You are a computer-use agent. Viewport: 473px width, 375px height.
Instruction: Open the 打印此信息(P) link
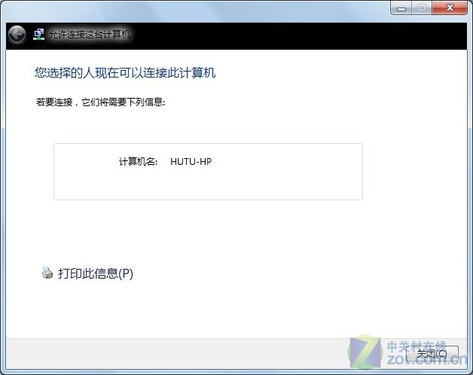click(96, 274)
